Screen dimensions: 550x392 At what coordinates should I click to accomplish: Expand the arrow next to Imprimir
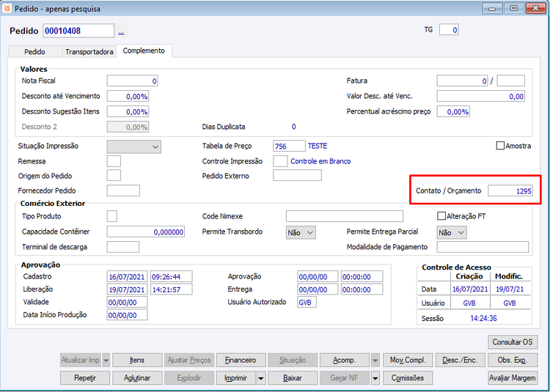(x=261, y=378)
